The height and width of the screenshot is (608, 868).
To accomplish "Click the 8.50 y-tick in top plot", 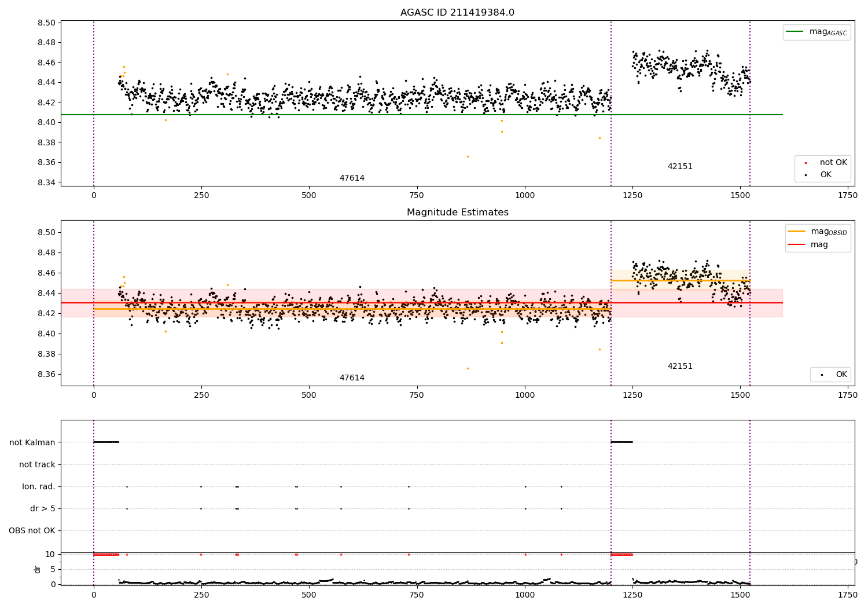I will tap(46, 23).
